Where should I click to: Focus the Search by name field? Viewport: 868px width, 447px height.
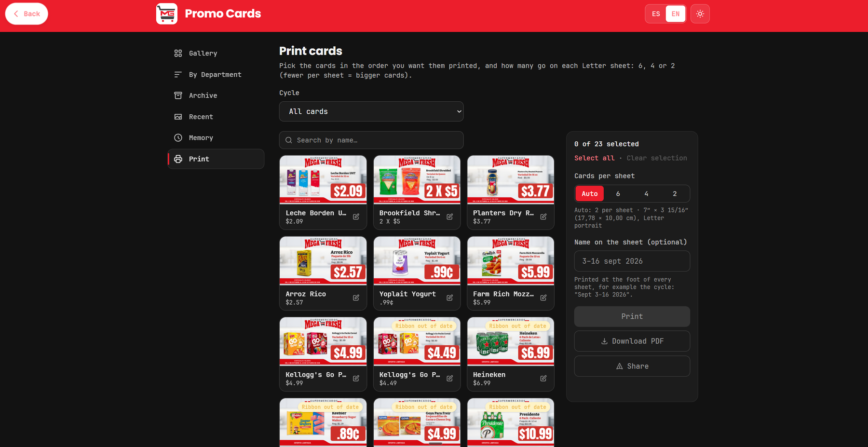coord(371,140)
